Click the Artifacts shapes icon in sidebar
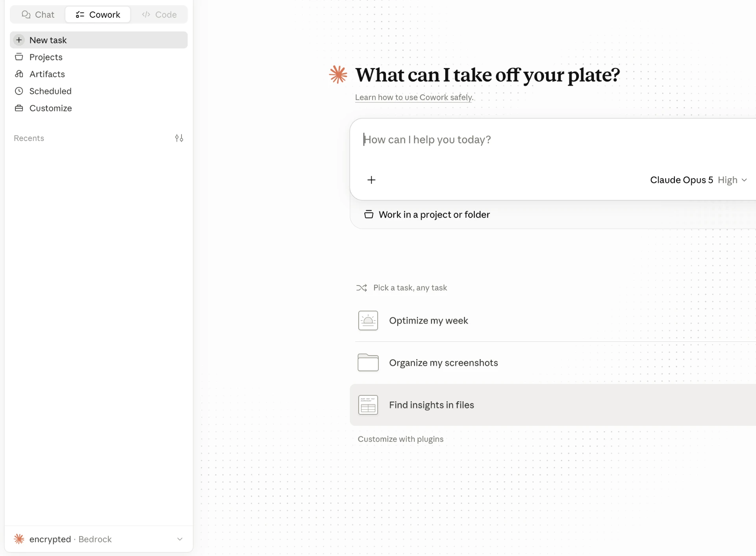 [19, 74]
